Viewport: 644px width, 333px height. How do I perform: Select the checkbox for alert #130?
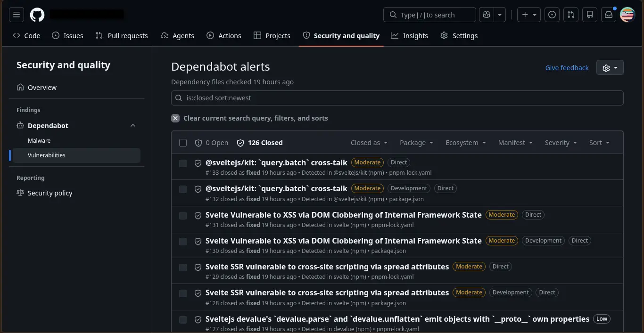183,241
